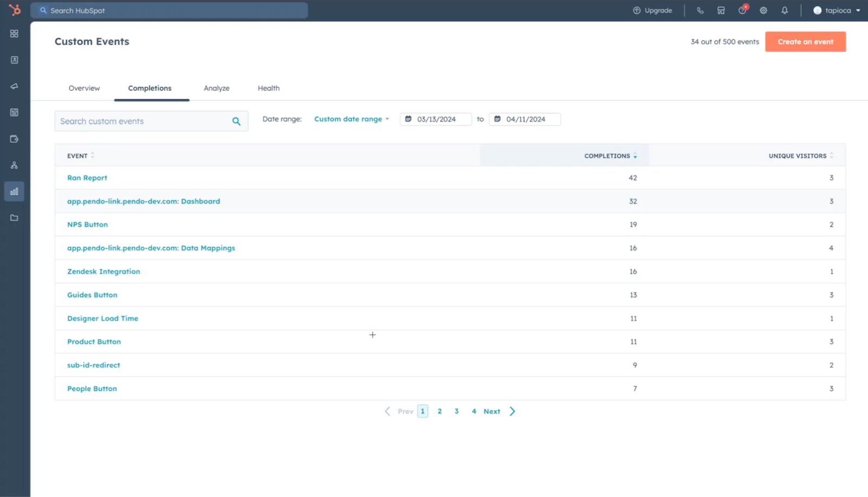Click the 42 completions value for Ran Report
Viewport: 868px width, 497px height.
click(633, 178)
